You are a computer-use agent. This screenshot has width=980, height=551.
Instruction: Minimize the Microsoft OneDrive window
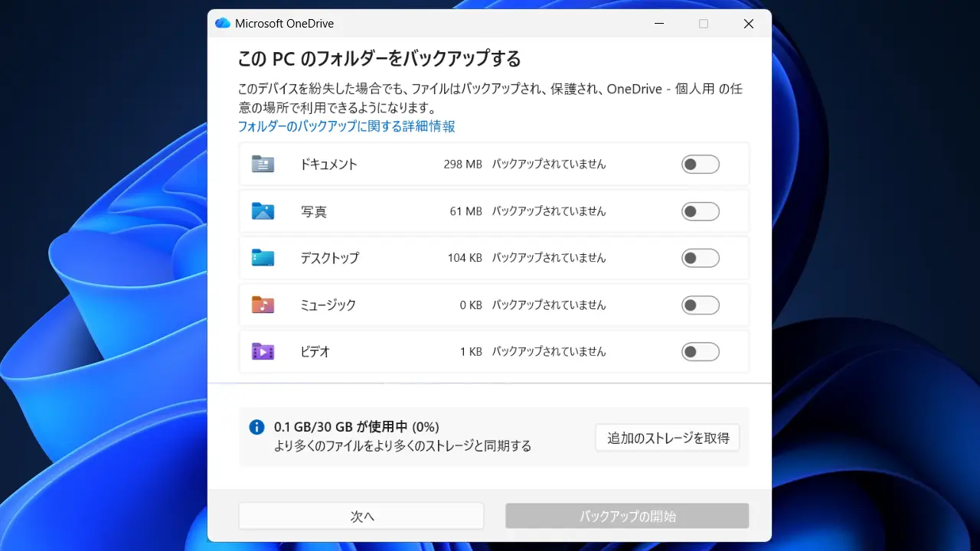[659, 24]
